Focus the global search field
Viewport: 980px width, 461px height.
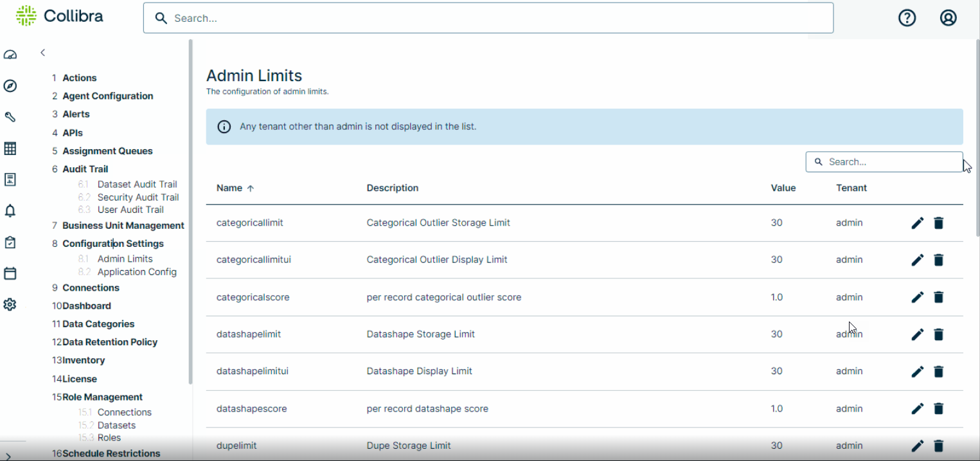click(488, 18)
